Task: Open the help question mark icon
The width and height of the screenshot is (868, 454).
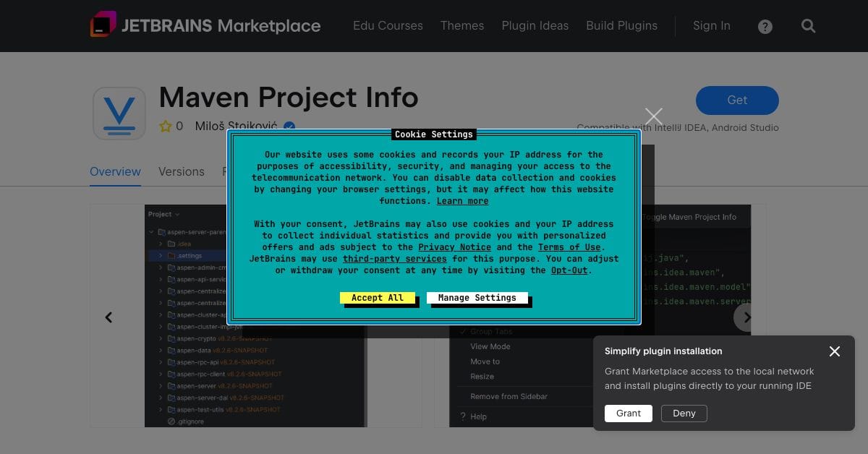Action: tap(765, 27)
